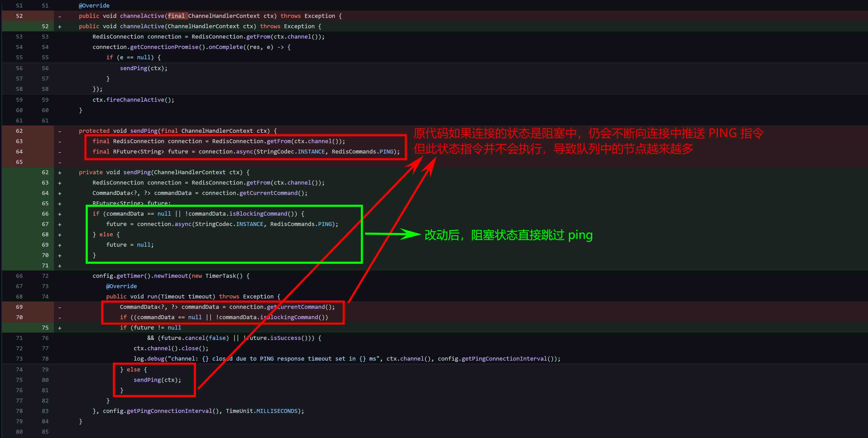Click plus marker on 'private void sendPing' row
Image resolution: width=868 pixels, height=438 pixels.
click(60, 172)
